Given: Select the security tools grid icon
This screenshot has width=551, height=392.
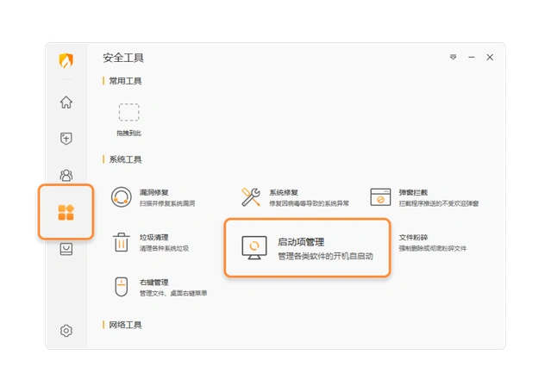Looking at the screenshot, I should pos(66,212).
